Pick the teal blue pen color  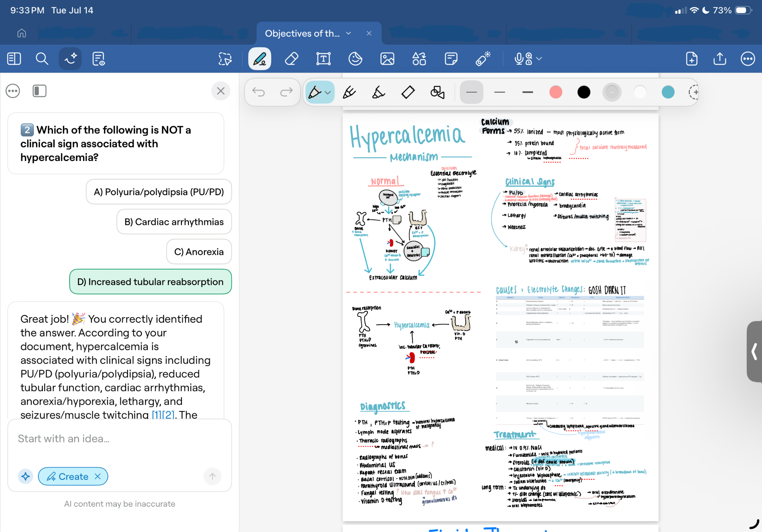coord(668,92)
